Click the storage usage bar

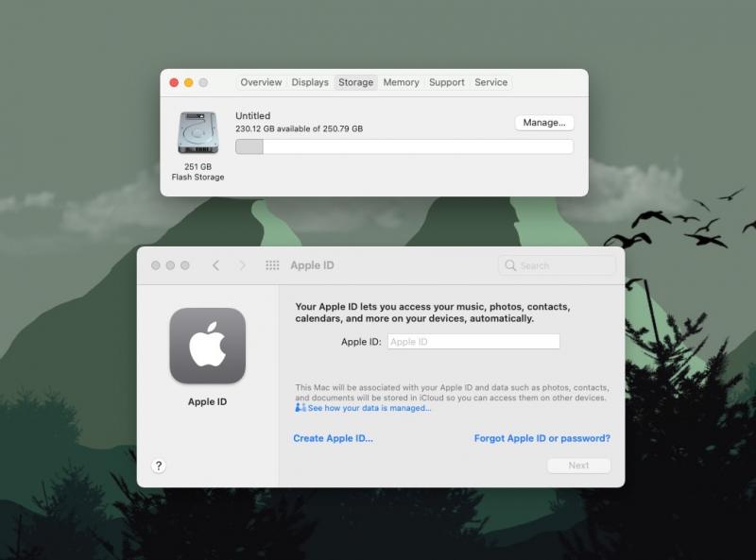tap(404, 146)
